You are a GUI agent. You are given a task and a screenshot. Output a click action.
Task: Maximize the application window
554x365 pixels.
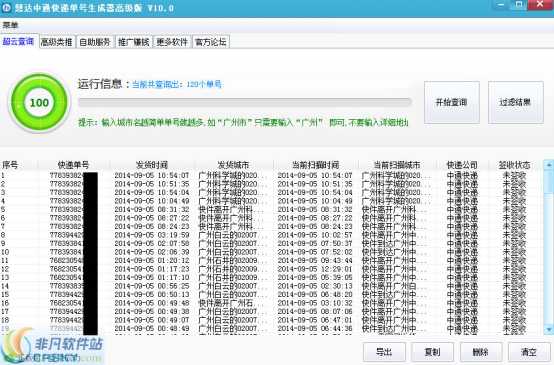coord(519,5)
